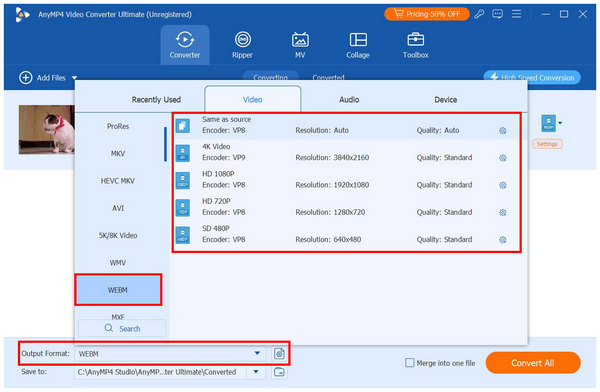Switch to the Recently Used tab

(x=156, y=100)
